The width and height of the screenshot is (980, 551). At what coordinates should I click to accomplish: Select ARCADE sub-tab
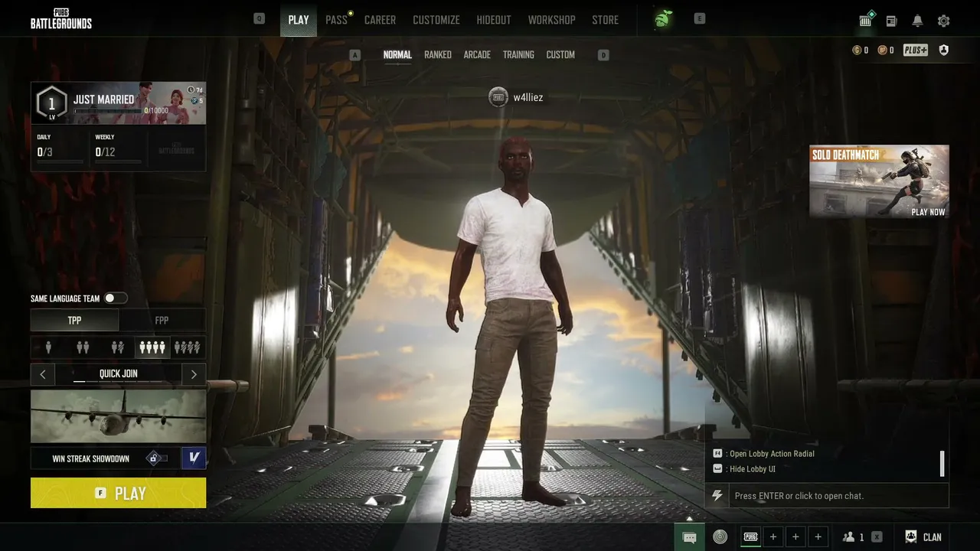tap(477, 55)
